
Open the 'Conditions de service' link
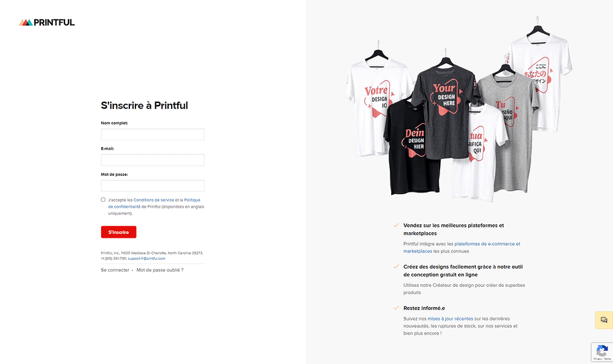(154, 200)
